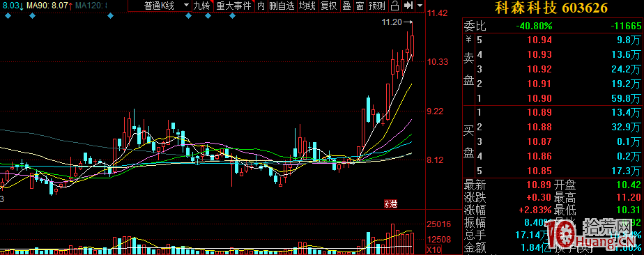Click the diamond event marker below 九转
Image resolution: width=644 pixels, height=255 pixels.
tap(208, 15)
